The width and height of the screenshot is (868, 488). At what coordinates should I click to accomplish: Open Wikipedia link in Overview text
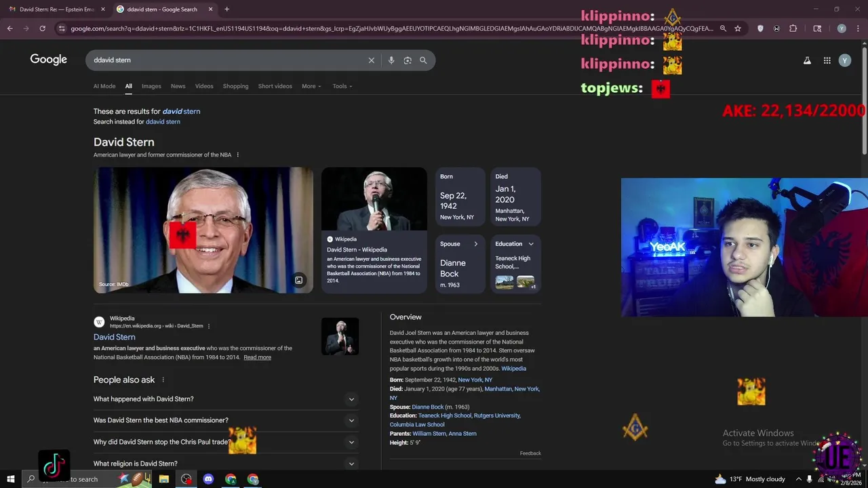point(513,369)
